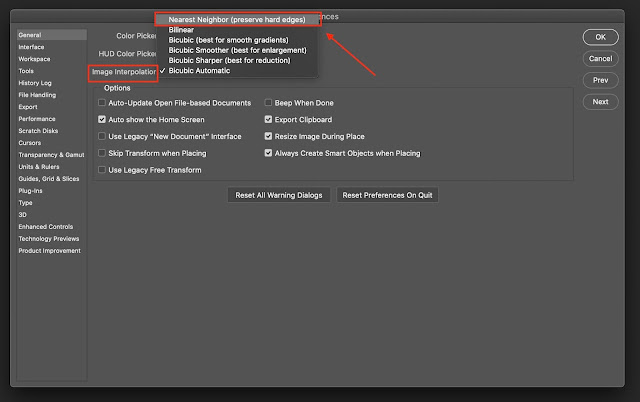Click Reset All Warning Dialogs
The height and width of the screenshot is (402, 640).
tap(278, 195)
